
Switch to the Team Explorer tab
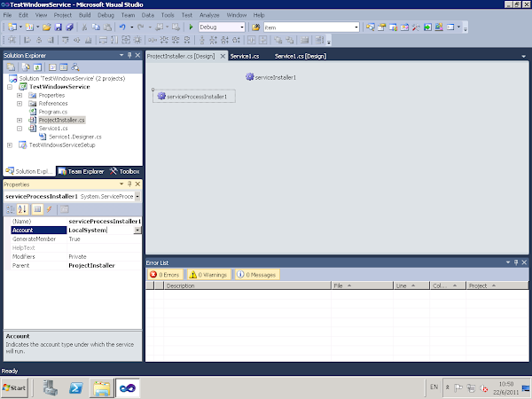pos(82,171)
